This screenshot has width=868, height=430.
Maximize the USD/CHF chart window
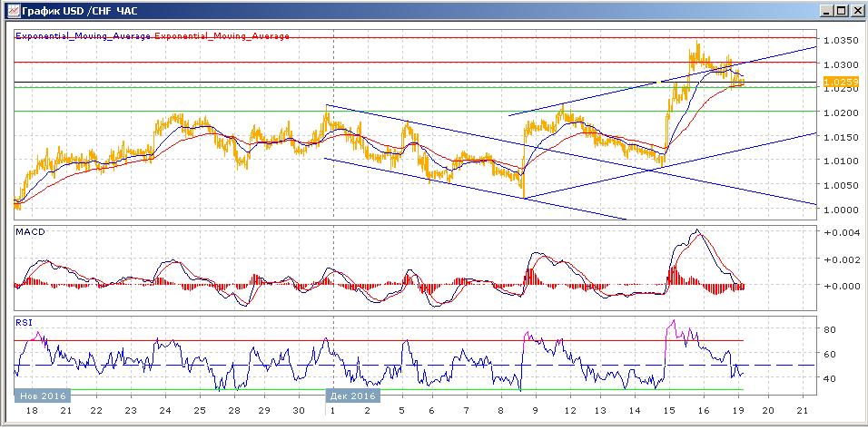click(841, 10)
